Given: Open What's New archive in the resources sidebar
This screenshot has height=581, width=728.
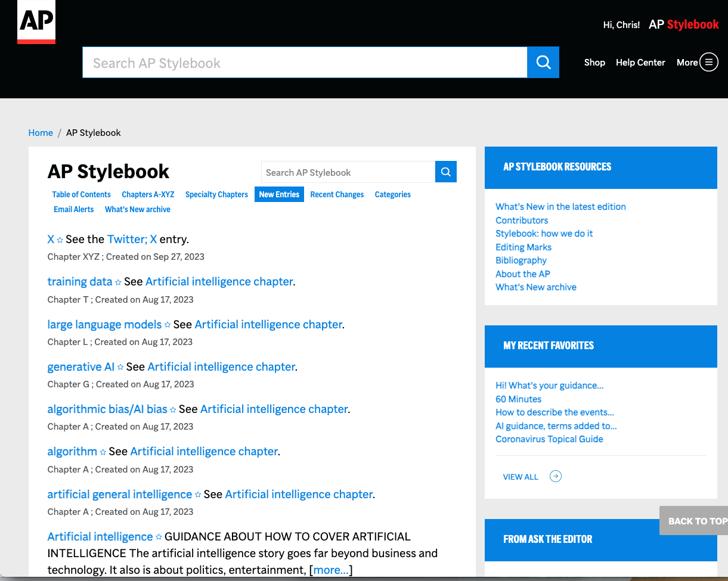Looking at the screenshot, I should (536, 287).
